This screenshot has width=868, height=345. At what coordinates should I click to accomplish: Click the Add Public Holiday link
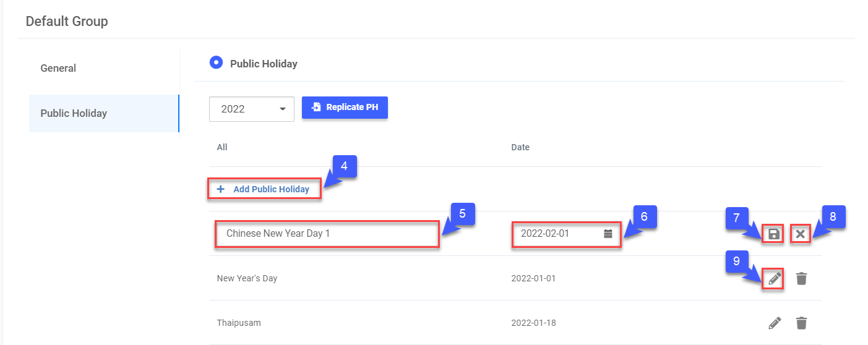(271, 189)
